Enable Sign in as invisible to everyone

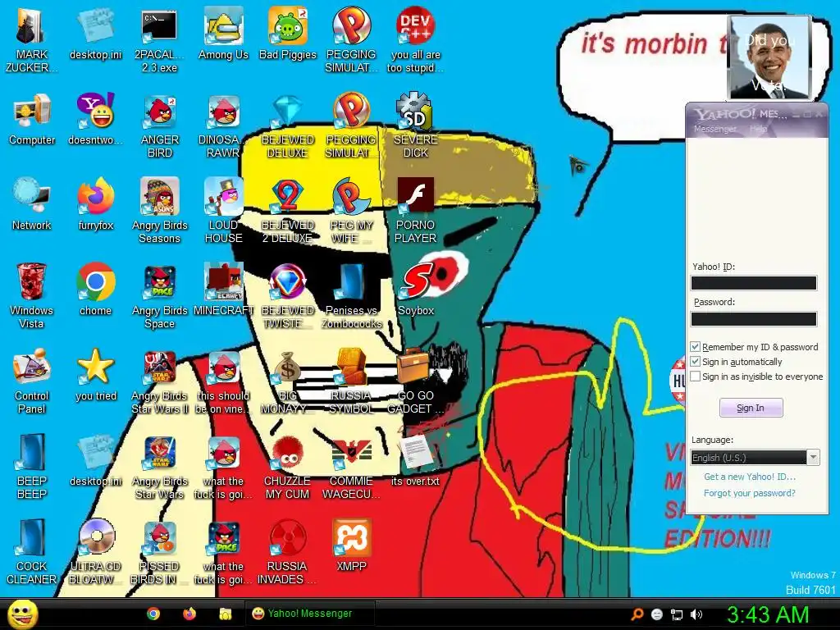pyautogui.click(x=696, y=377)
